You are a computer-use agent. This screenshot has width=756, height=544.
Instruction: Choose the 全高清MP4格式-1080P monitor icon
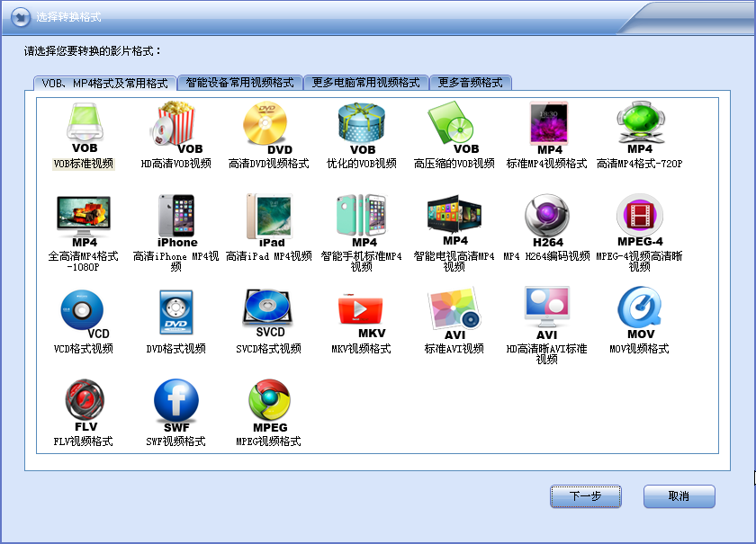(84, 221)
